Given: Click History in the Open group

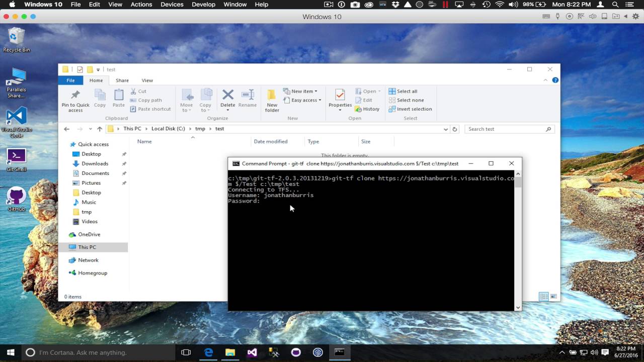Looking at the screenshot, I should (367, 109).
